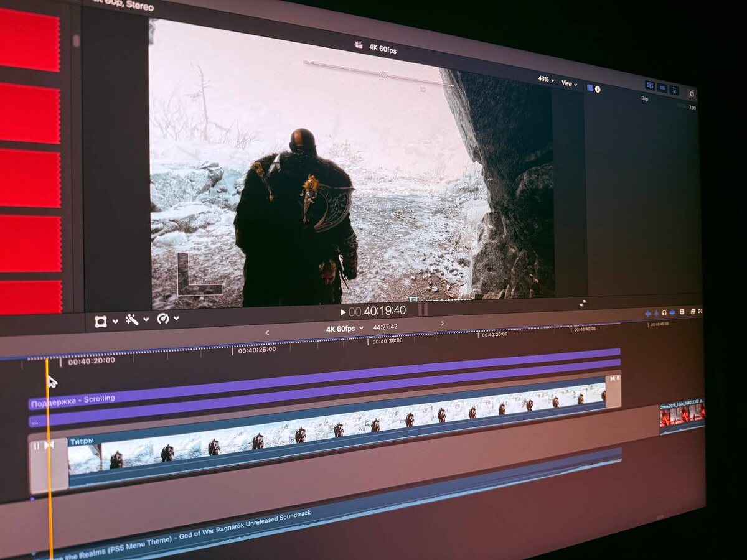Select the topmost red waveform clip in browser
747x560 pixels.
tap(30, 40)
